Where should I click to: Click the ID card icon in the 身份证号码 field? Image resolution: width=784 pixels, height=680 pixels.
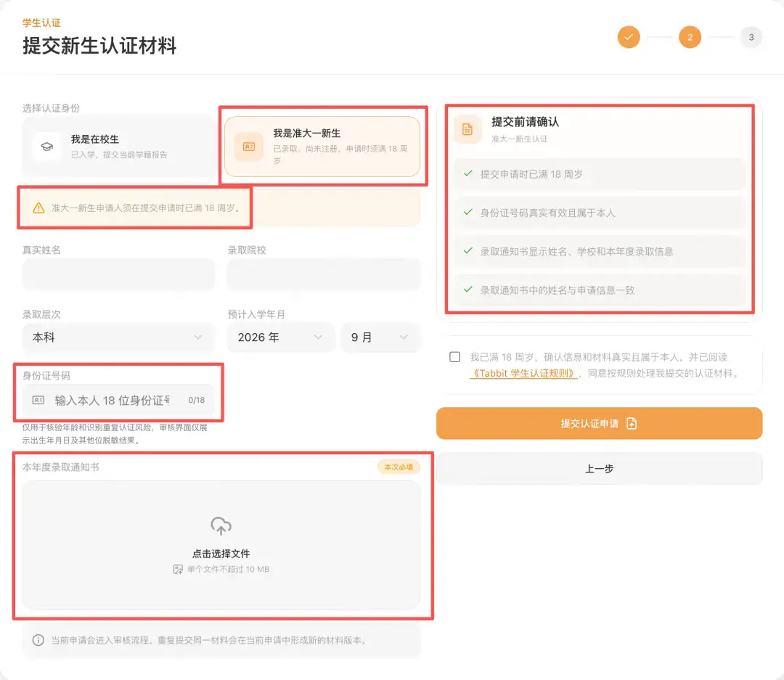(38, 400)
